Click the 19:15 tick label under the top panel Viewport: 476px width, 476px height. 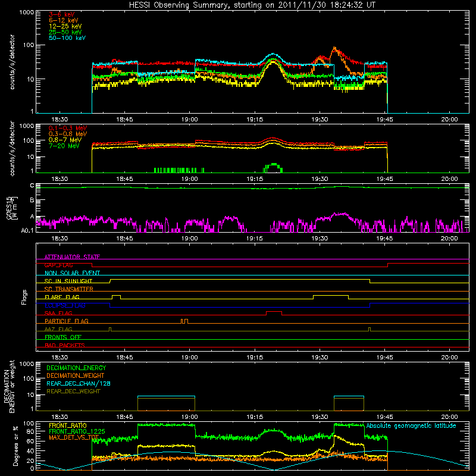pos(255,120)
